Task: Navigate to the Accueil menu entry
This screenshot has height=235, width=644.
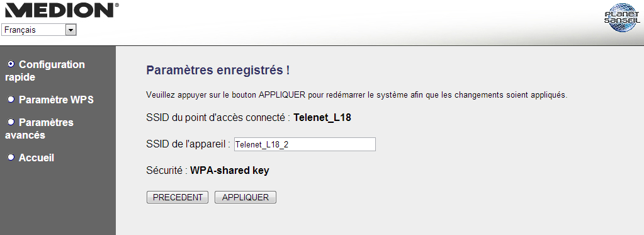Action: tap(37, 158)
